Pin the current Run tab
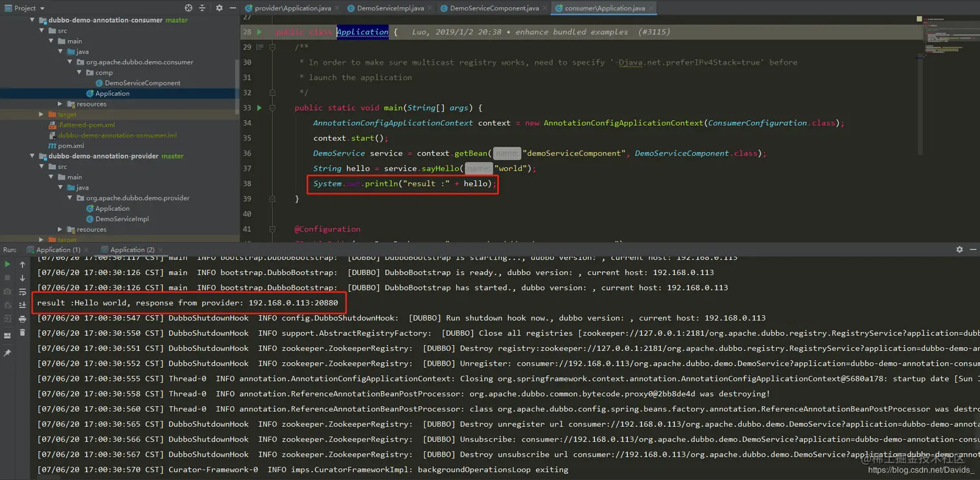 point(7,354)
